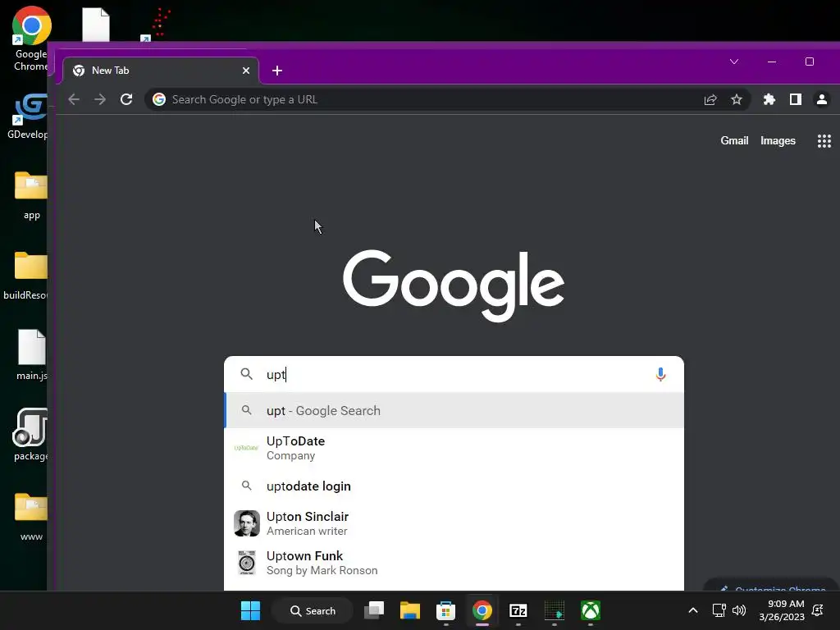Viewport: 840px width, 630px height.
Task: Show hidden system tray icons
Action: click(x=692, y=610)
